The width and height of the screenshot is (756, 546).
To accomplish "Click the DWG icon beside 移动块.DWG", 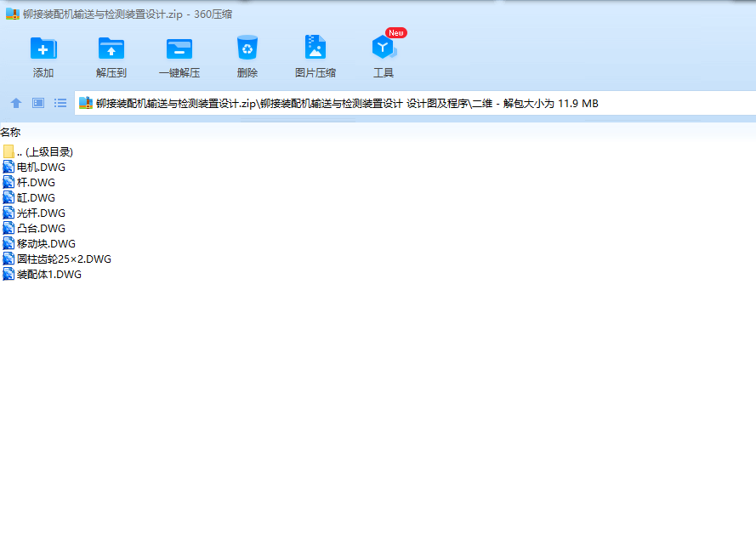I will (x=9, y=243).
